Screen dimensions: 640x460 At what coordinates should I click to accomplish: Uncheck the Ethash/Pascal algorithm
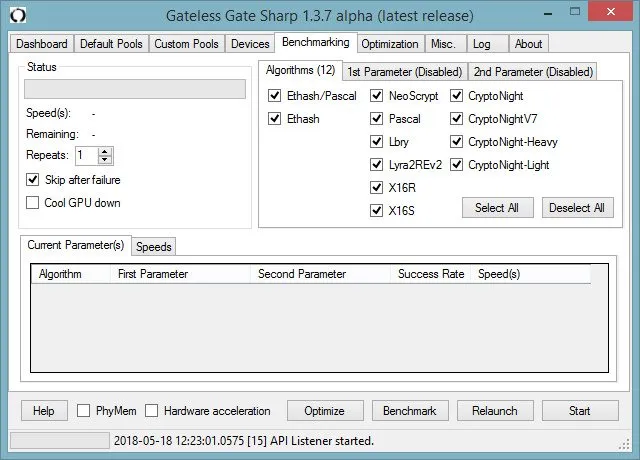tap(274, 96)
